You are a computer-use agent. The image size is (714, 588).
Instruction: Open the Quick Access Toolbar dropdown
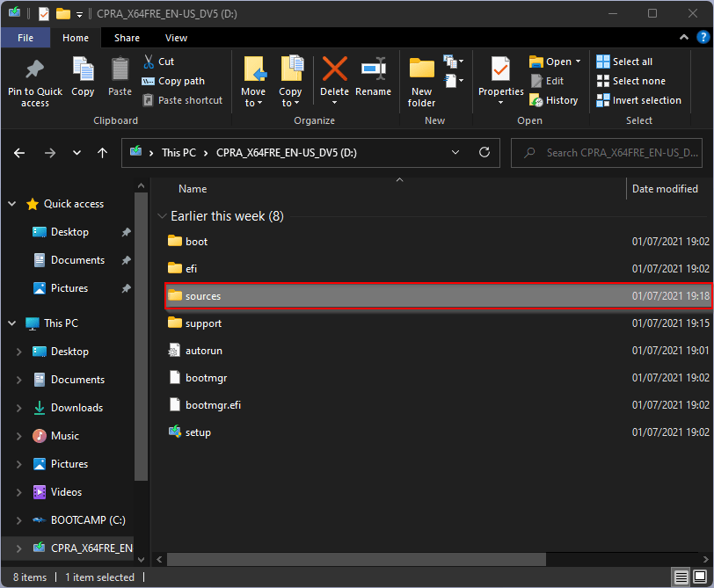(x=79, y=15)
